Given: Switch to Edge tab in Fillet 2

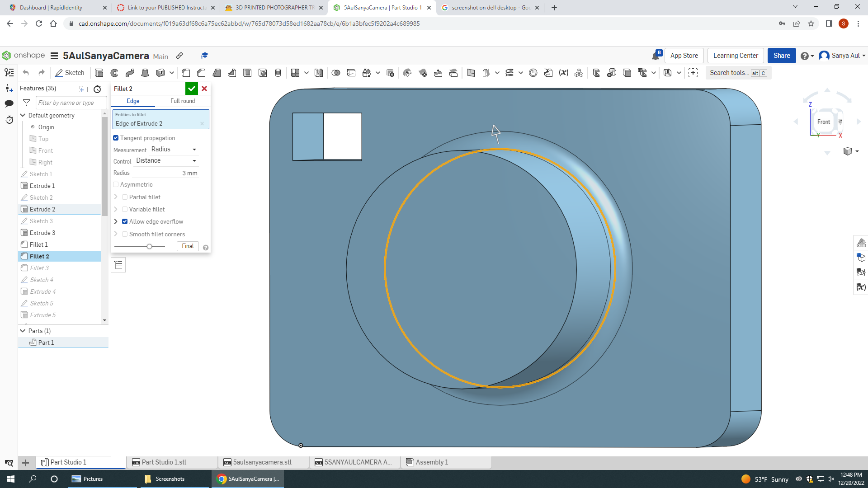Looking at the screenshot, I should tap(132, 101).
